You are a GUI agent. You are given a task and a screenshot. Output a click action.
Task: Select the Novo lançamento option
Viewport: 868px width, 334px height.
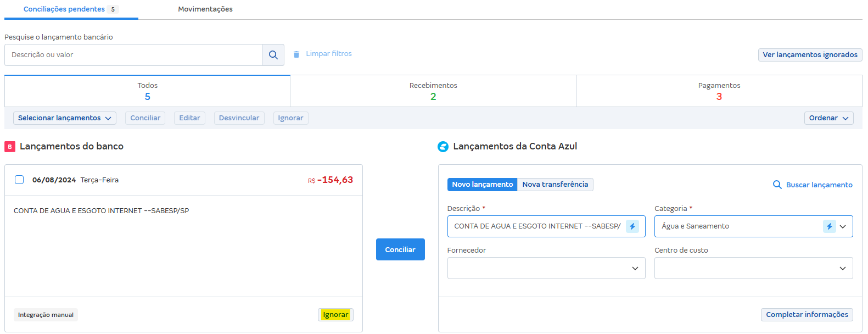coord(482,185)
